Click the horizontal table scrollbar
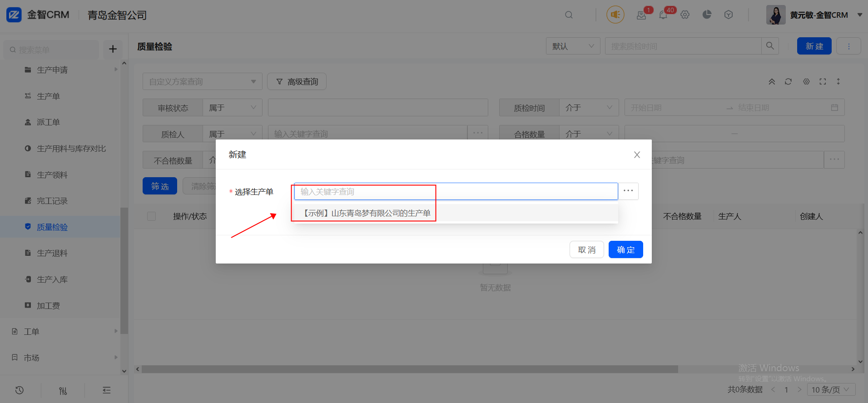 coord(410,369)
